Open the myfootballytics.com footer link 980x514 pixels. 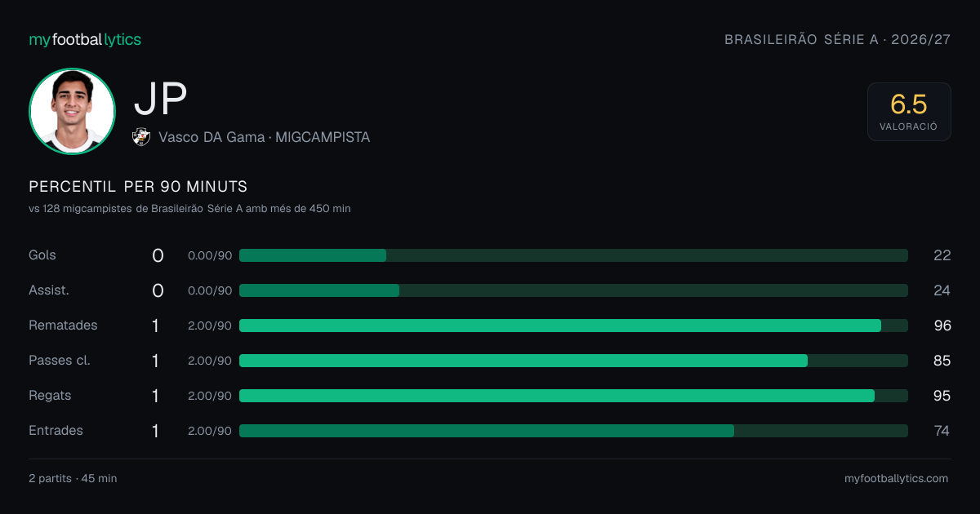tap(897, 479)
